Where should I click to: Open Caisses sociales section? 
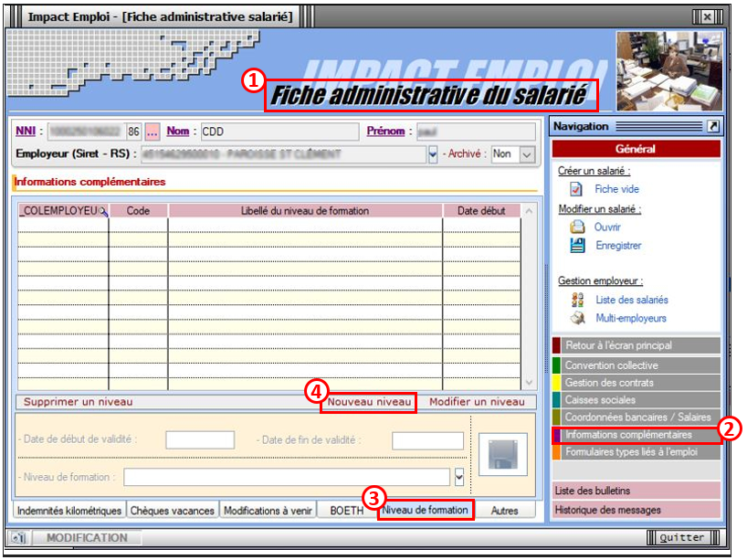(x=637, y=400)
